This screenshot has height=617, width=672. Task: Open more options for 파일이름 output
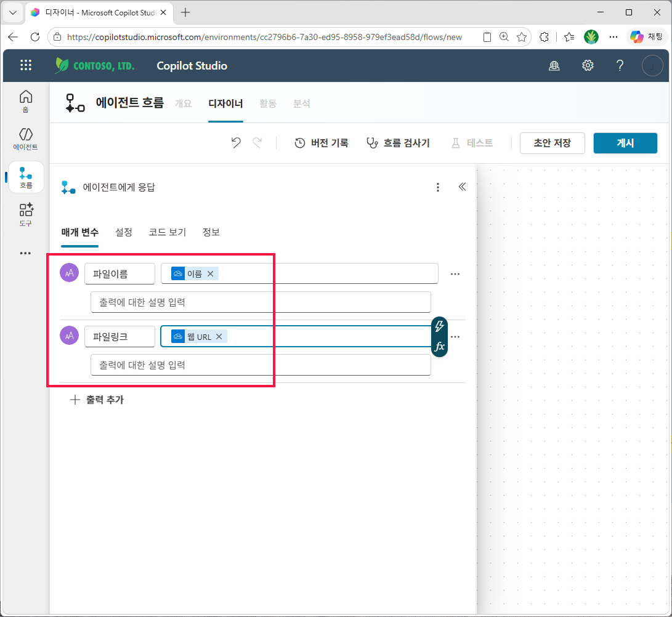455,274
